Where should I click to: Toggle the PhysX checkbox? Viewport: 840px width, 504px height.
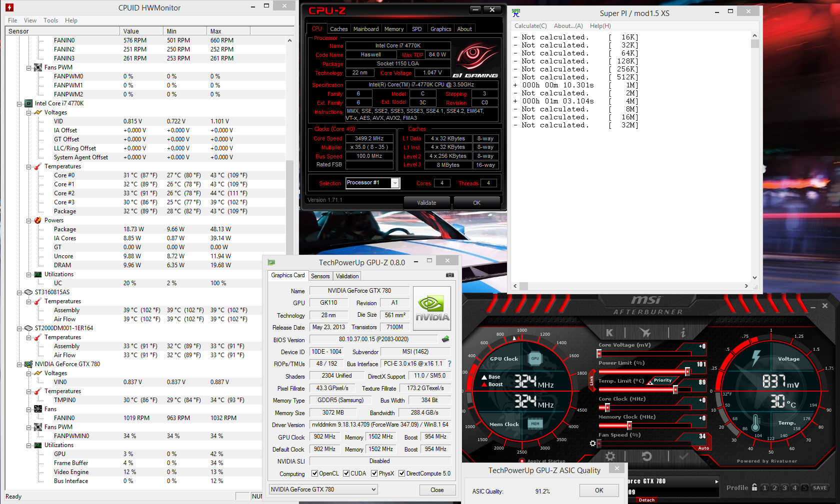coord(374,474)
